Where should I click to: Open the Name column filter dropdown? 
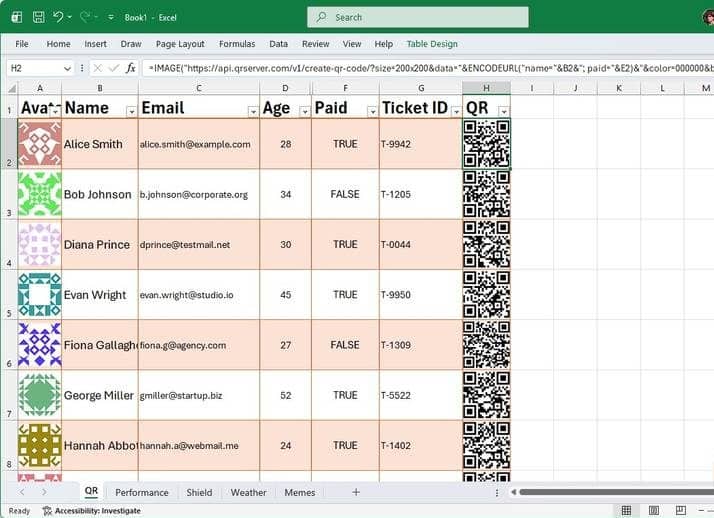point(131,111)
